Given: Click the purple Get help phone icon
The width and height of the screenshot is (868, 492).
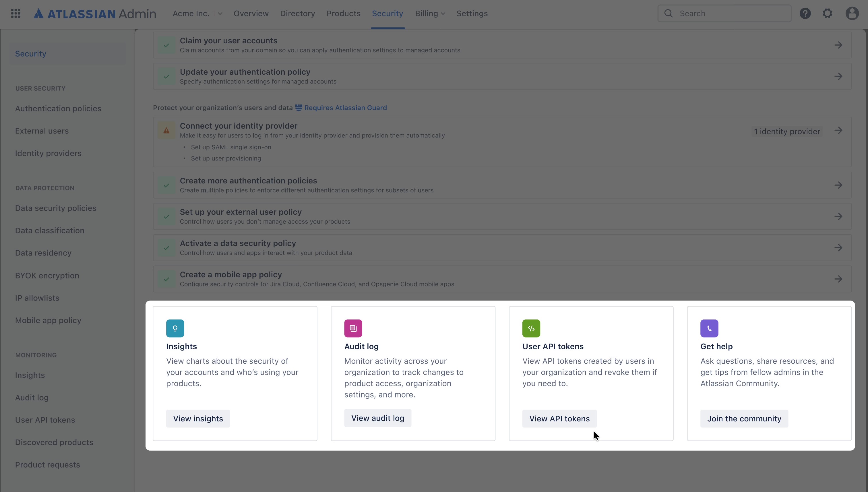Looking at the screenshot, I should click(709, 328).
